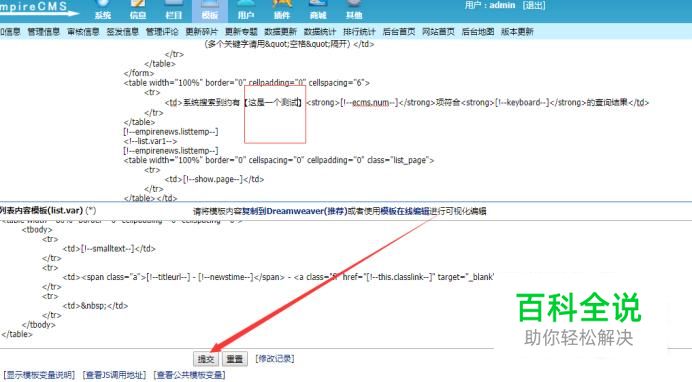This screenshot has width=692, height=382.
Task: Open the [查看公共模板变量] link
Action: (190, 375)
